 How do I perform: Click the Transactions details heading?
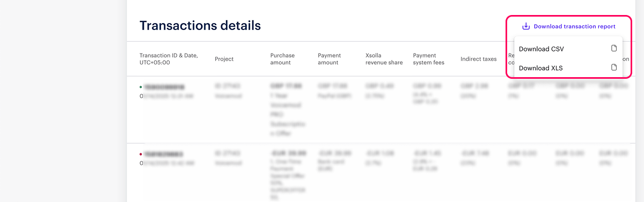point(200,25)
